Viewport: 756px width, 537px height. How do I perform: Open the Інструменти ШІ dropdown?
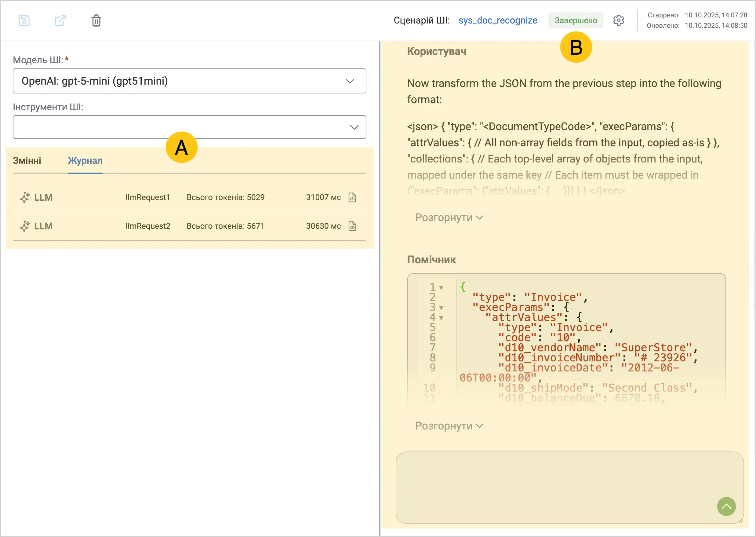189,127
